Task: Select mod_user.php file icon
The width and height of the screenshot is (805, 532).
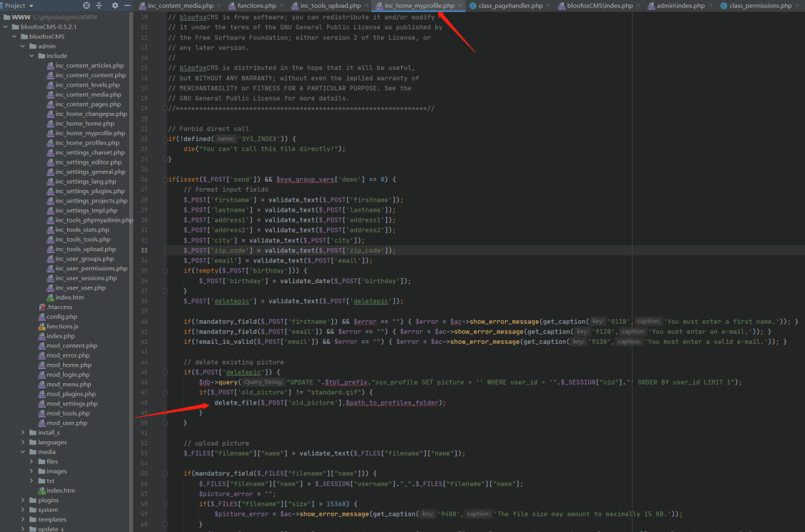Action: 42,423
